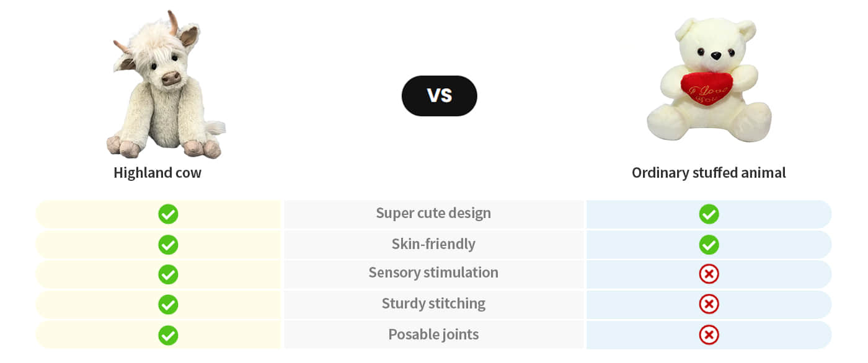Viewport: 868px width, 363px height.
Task: Click ordinary stuffed animal check for Skin-friendly
Action: tap(709, 245)
